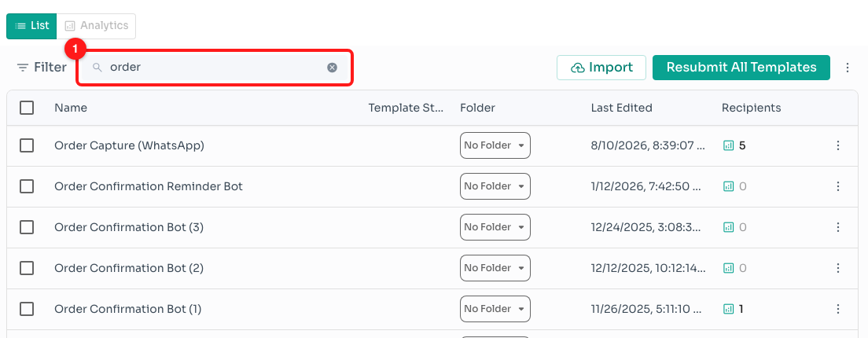Open recipients analytics icon for Order Confirmation Bot (2)

(x=729, y=268)
